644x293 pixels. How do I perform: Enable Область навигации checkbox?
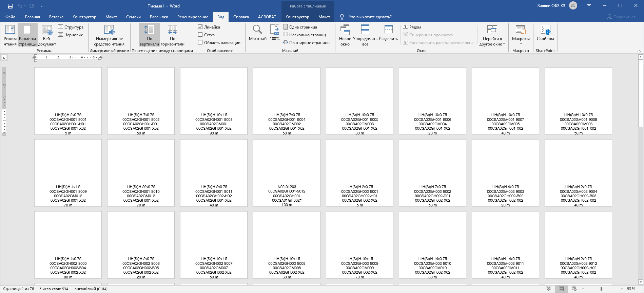click(x=200, y=42)
